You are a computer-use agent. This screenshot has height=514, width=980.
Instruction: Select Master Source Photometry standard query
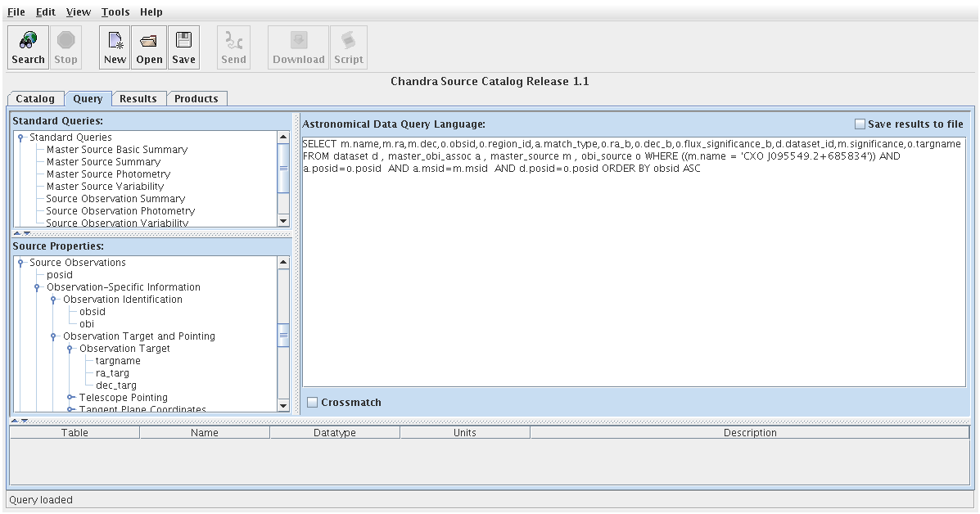tap(108, 174)
